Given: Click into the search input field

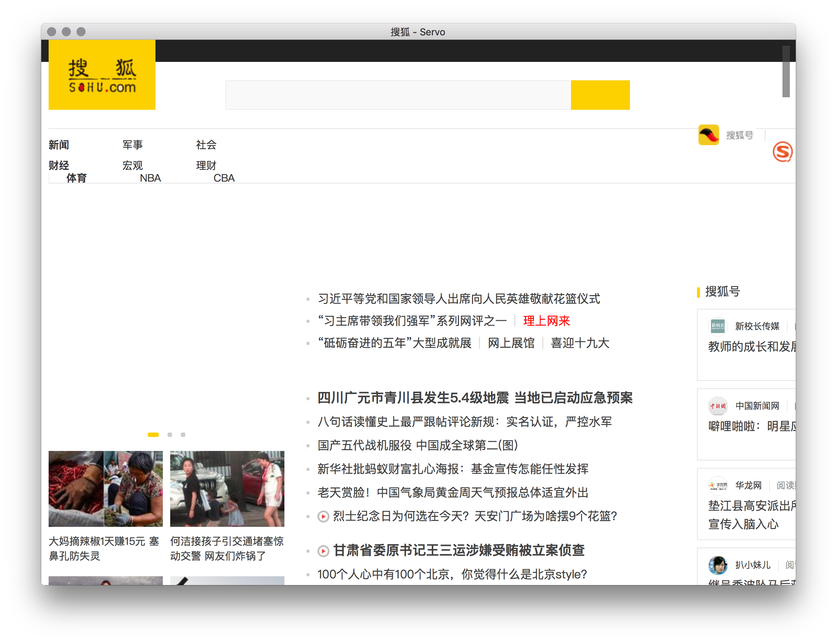Looking at the screenshot, I should pos(398,95).
